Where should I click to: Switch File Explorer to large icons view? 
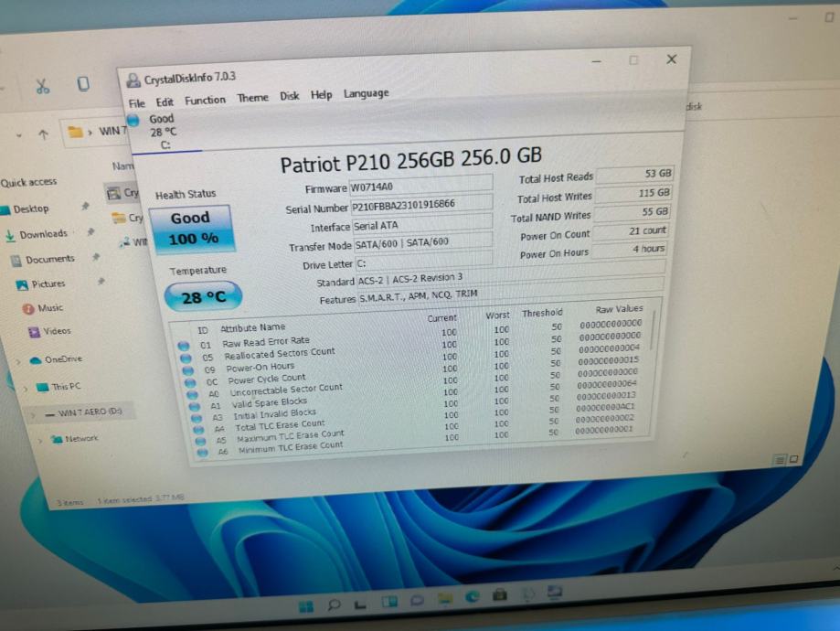tap(793, 459)
